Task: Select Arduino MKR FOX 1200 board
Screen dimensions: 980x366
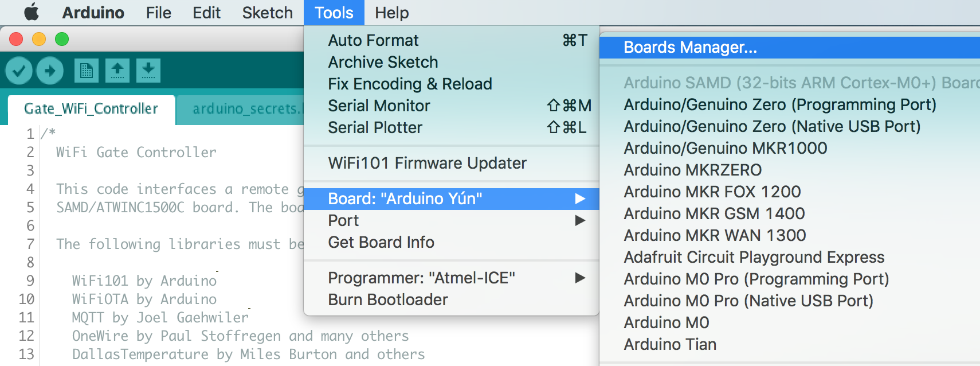Action: click(x=790, y=192)
